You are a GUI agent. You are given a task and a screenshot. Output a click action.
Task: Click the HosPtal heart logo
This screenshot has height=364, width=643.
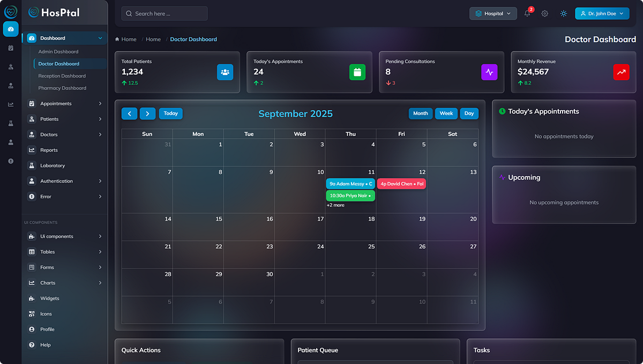point(33,12)
